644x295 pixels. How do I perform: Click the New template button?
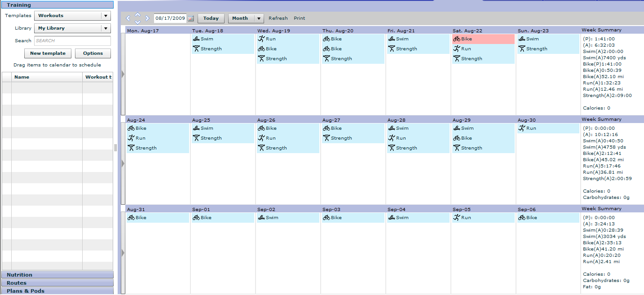click(x=48, y=53)
